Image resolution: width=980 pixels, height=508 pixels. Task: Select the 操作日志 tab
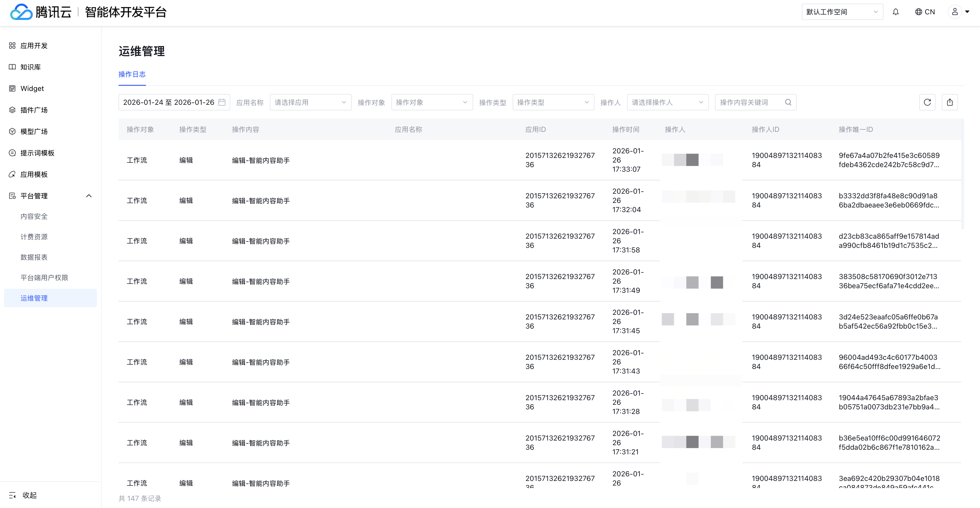(132, 74)
